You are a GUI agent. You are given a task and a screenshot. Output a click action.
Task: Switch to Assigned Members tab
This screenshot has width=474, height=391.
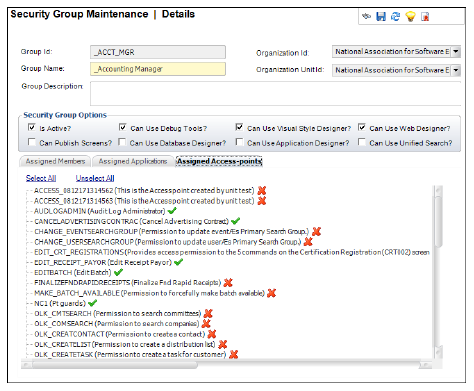[55, 161]
